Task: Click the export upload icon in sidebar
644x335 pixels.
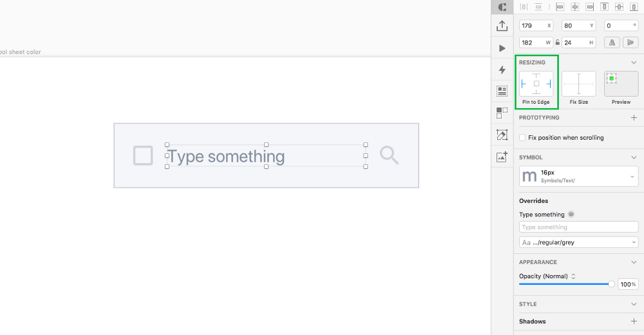Action: [x=502, y=26]
